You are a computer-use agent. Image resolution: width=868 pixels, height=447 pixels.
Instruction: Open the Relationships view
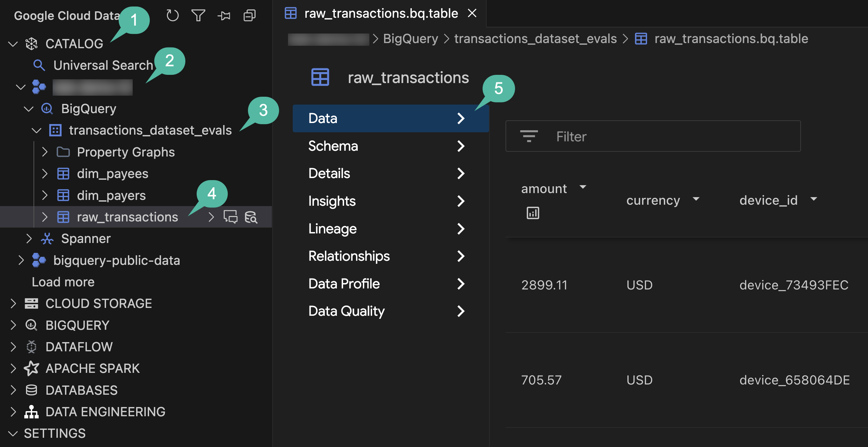click(391, 256)
